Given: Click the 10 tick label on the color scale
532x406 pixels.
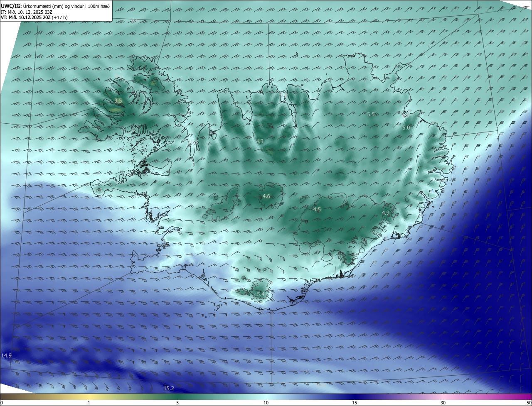Looking at the screenshot, I should pyautogui.click(x=266, y=403).
